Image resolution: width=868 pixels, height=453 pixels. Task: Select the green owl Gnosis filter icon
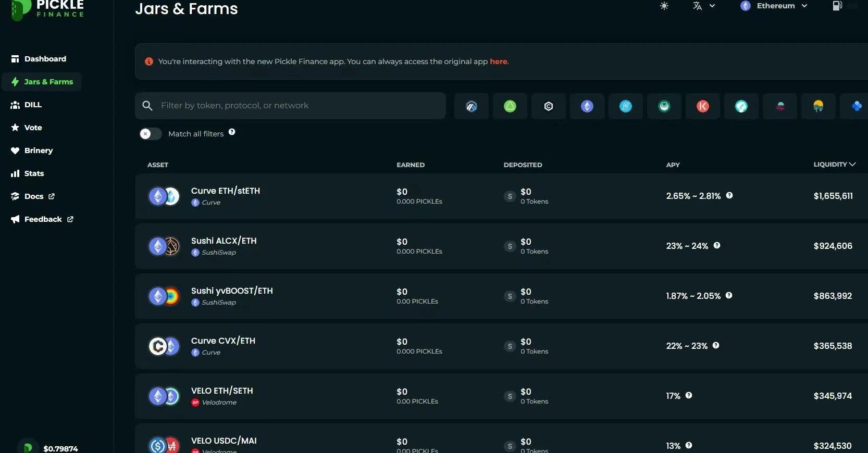664,106
